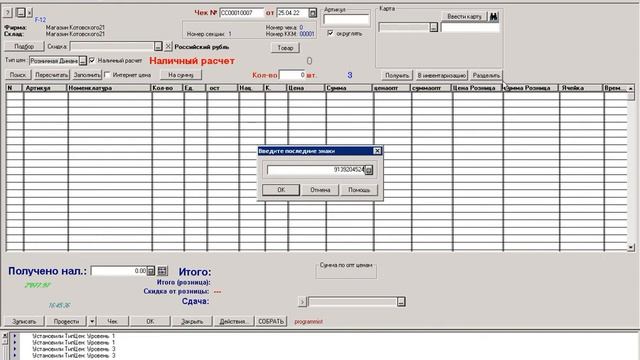Click the Подбор button
640x360 pixels.
click(x=24, y=47)
